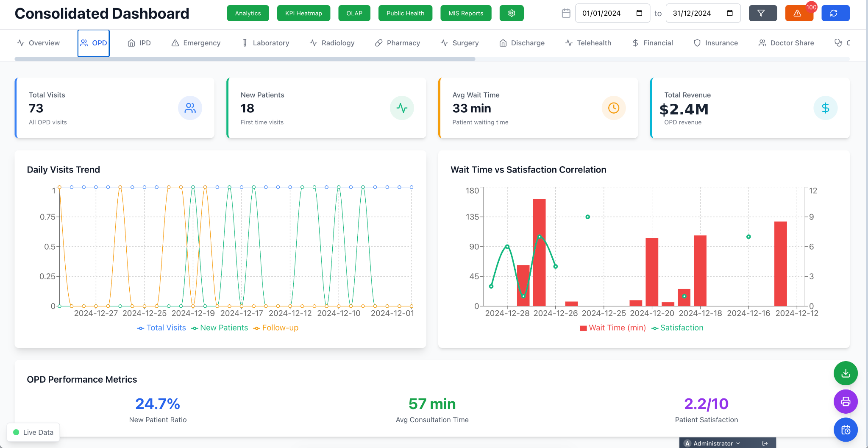Toggle Follow-up series in legend
This screenshot has width=868, height=448.
coord(276,328)
